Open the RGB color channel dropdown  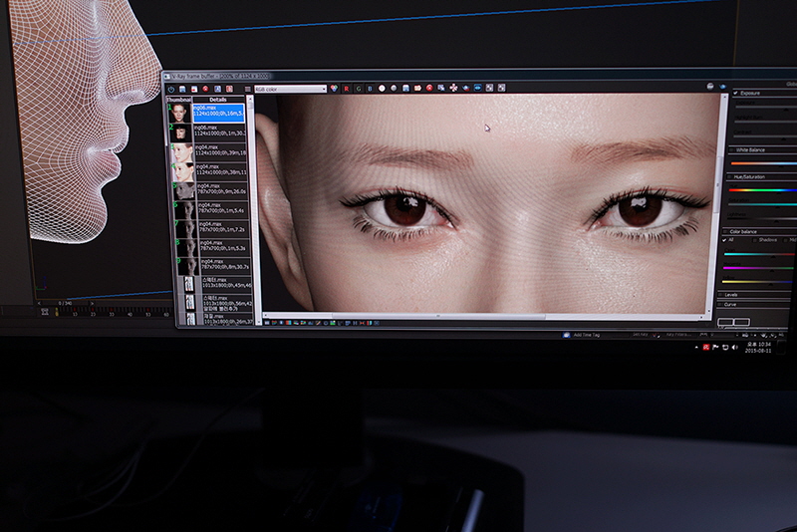point(290,89)
